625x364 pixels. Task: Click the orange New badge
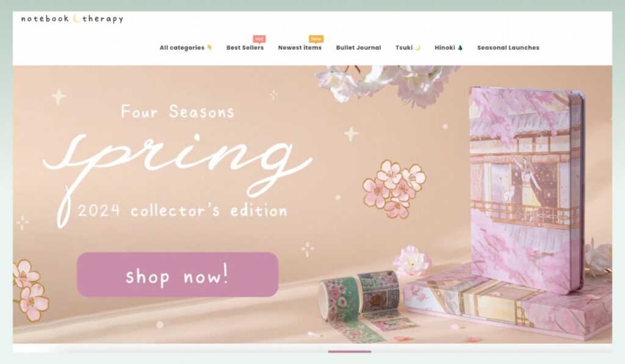316,39
